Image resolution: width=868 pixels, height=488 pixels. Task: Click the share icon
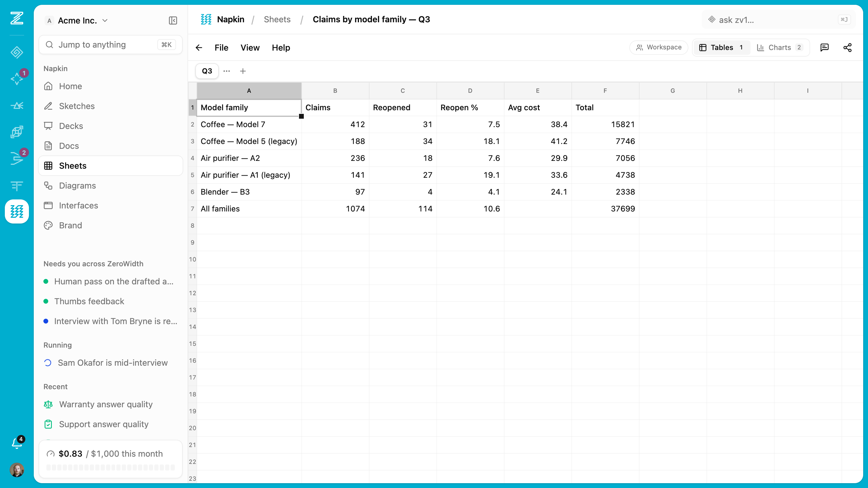pos(848,48)
